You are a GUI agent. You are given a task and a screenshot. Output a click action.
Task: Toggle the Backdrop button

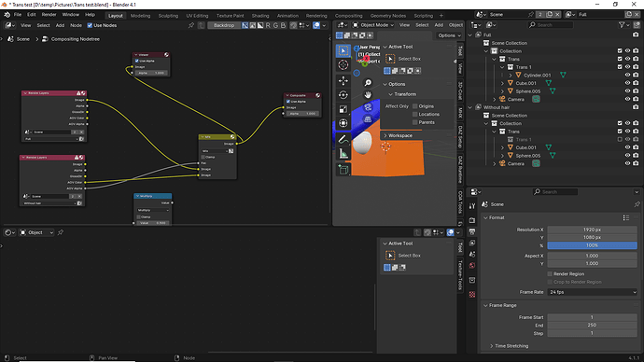pos(224,25)
